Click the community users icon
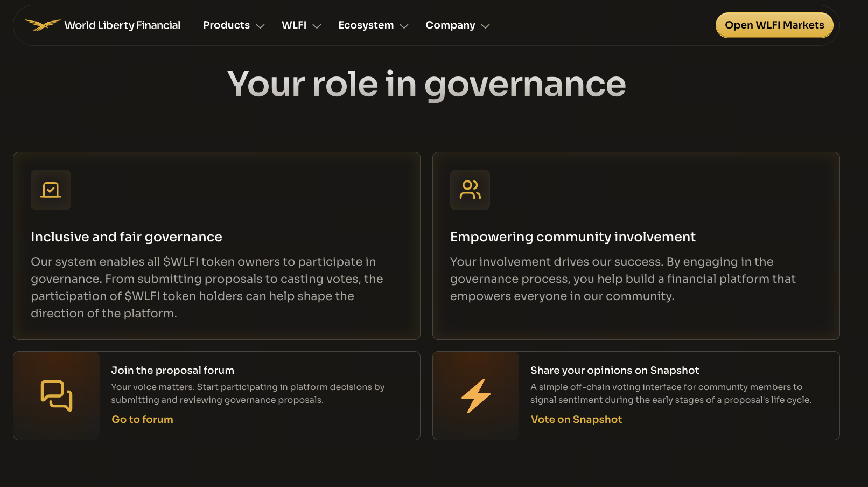The width and height of the screenshot is (868, 487). [x=470, y=190]
